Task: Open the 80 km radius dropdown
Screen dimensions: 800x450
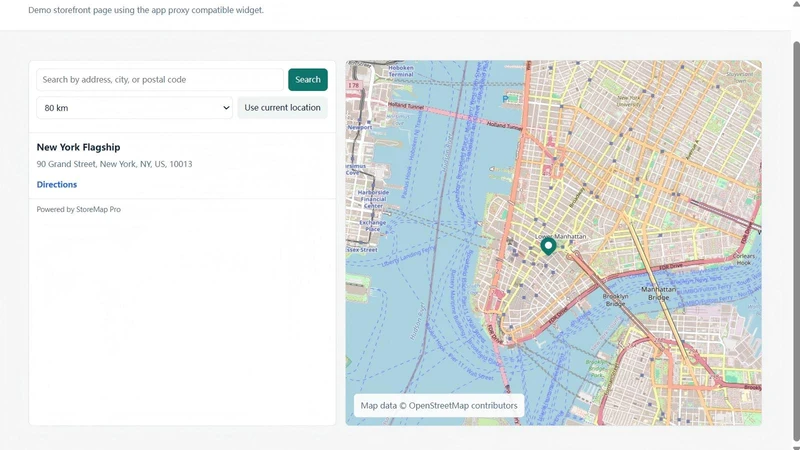Action: coord(135,108)
